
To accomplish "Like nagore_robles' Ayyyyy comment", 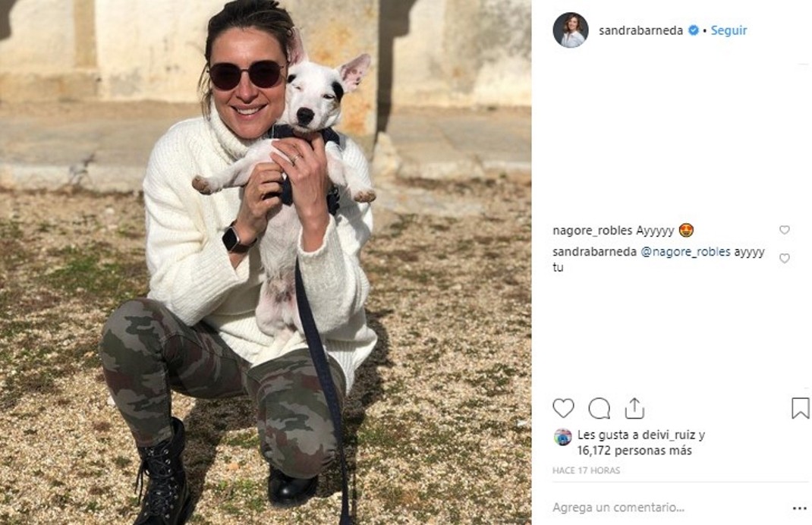I will click(x=785, y=230).
